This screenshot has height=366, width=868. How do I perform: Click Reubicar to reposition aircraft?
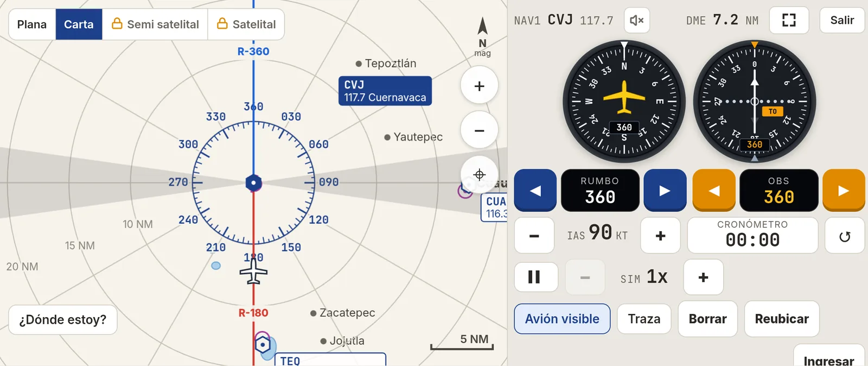782,319
